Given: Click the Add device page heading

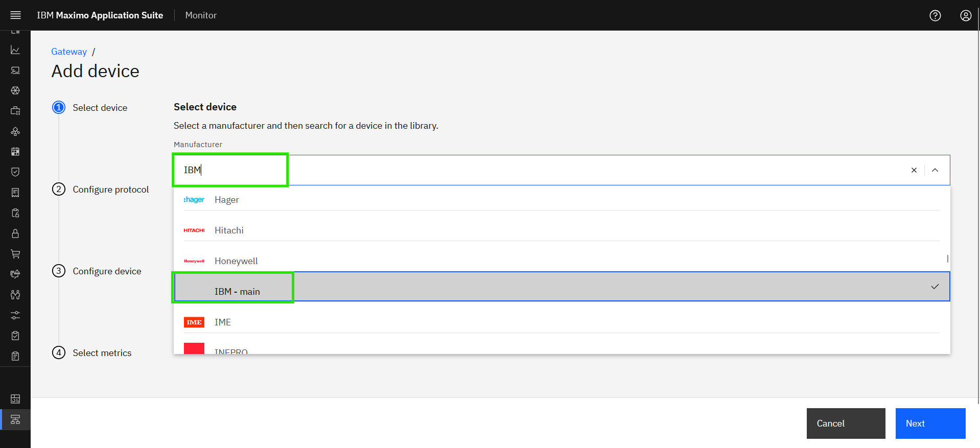Looking at the screenshot, I should [96, 71].
